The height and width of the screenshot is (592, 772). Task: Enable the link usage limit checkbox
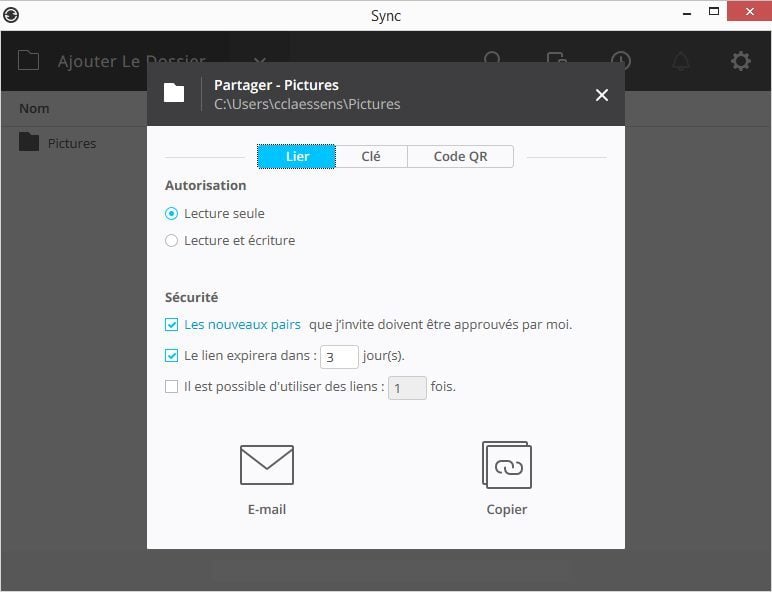coord(172,386)
